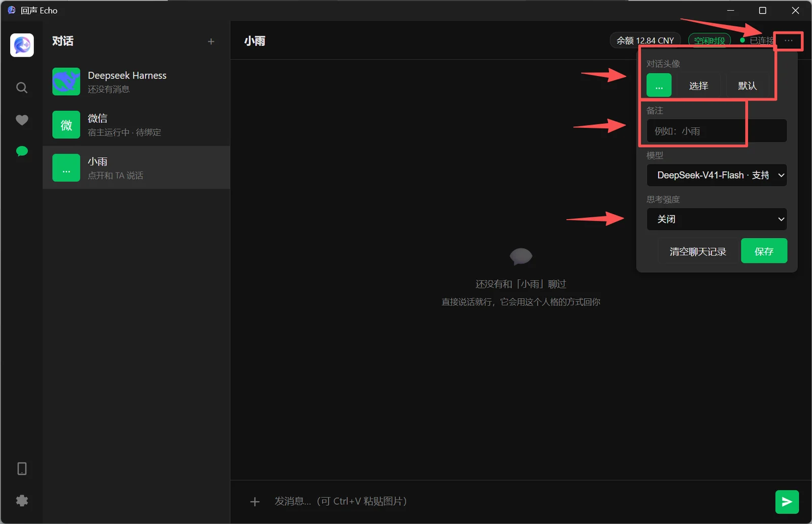
Task: Click the 回声 Echo title bar icon
Action: (x=11, y=10)
